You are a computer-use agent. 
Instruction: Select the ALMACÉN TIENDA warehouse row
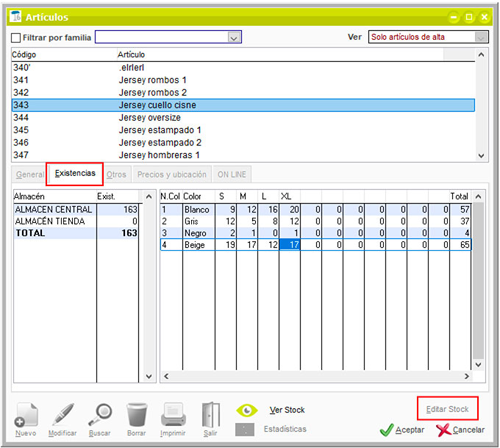(76, 221)
